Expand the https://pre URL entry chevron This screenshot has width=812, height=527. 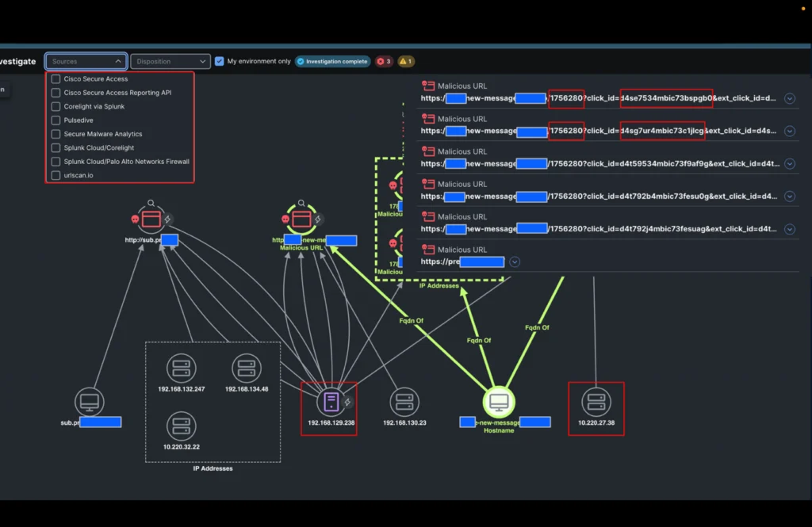coord(515,262)
